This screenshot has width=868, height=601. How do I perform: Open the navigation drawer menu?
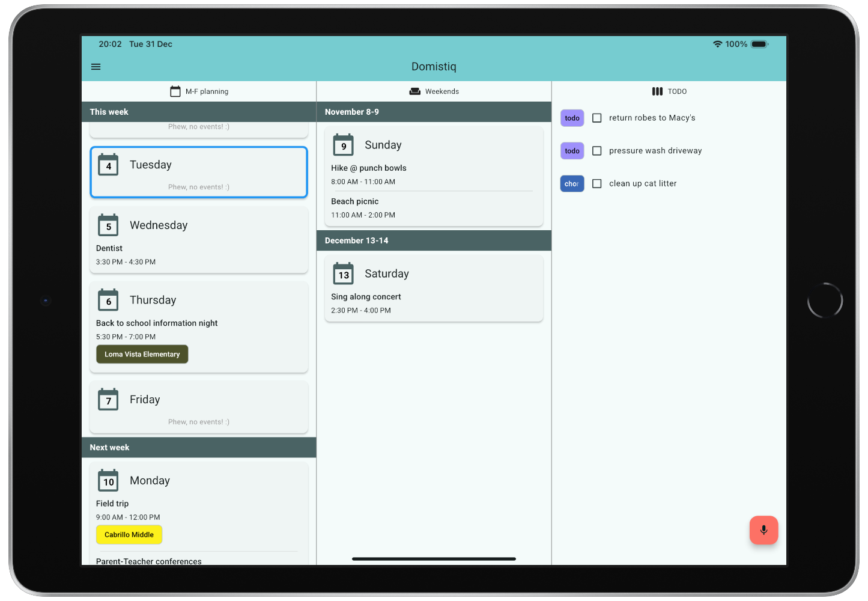coord(96,67)
